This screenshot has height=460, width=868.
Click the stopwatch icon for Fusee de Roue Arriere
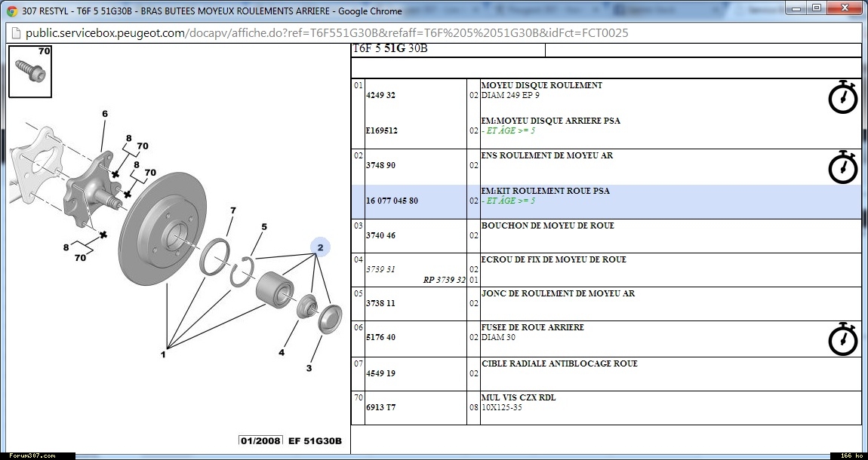pyautogui.click(x=843, y=339)
